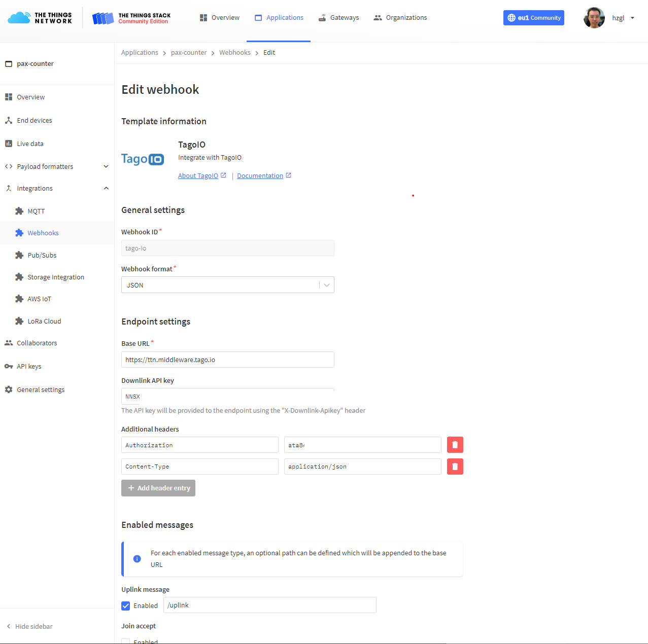Open the hzgl user dropdown arrow
This screenshot has height=644, width=648.
pyautogui.click(x=632, y=18)
